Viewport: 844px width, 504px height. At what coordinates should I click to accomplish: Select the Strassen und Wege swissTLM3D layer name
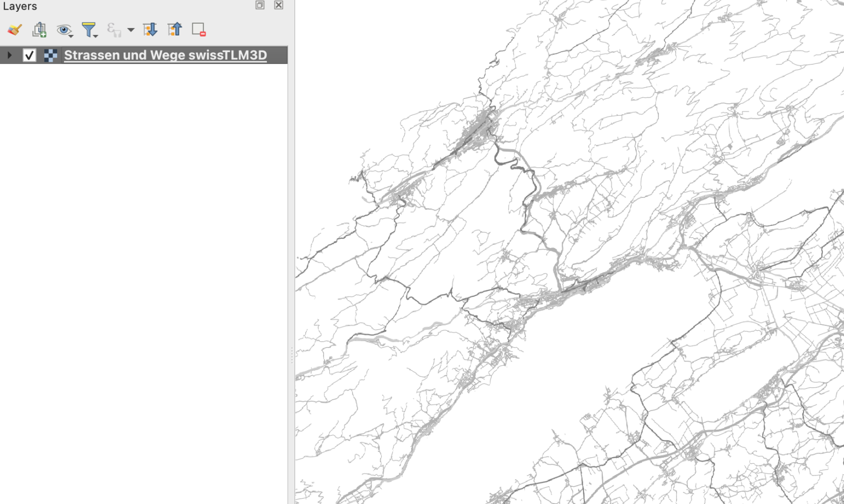pos(165,55)
